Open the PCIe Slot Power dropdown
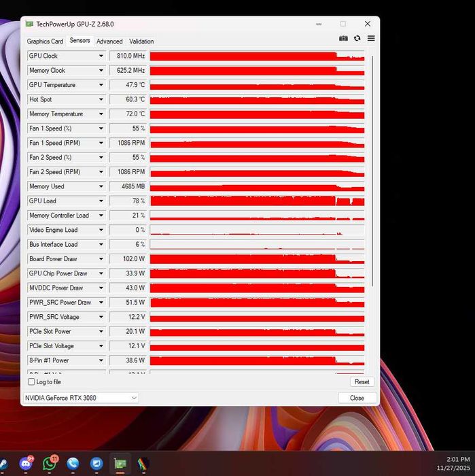 [x=101, y=332]
